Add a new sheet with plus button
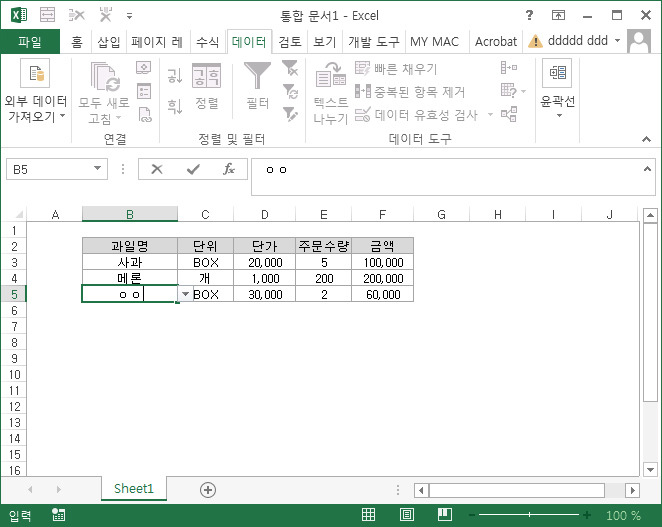 (x=207, y=490)
